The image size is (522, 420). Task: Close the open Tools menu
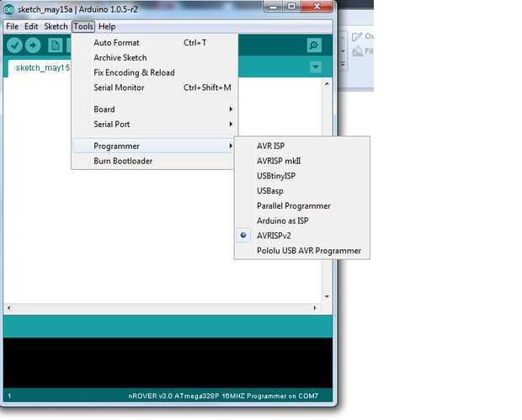coord(83,26)
